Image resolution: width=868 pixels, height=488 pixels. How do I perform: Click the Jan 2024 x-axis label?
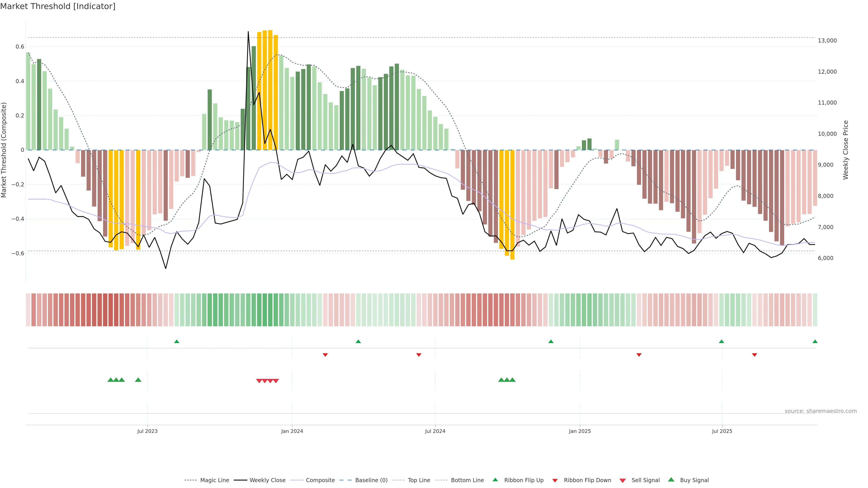pyautogui.click(x=292, y=431)
